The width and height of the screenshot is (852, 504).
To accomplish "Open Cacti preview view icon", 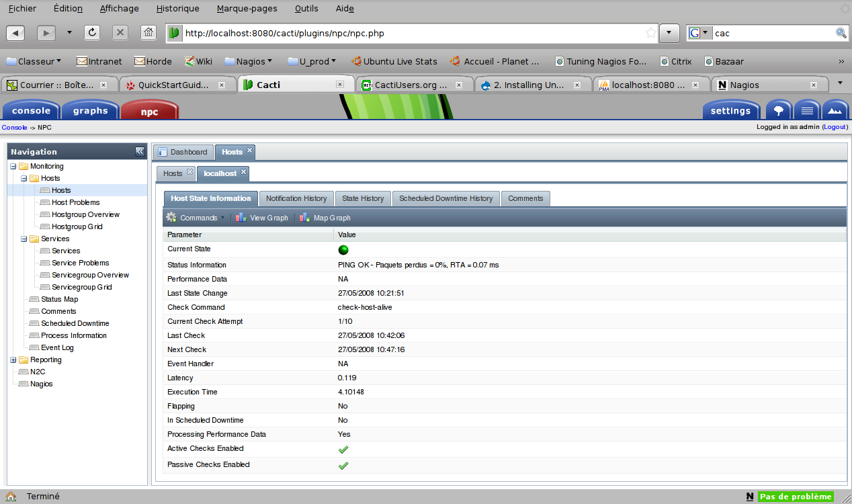I will click(835, 110).
